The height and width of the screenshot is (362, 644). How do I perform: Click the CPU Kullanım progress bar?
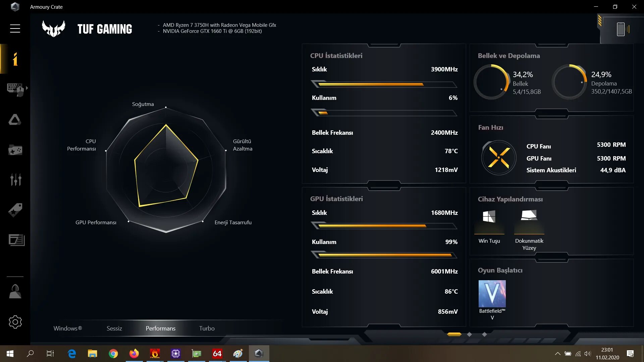[x=384, y=113]
